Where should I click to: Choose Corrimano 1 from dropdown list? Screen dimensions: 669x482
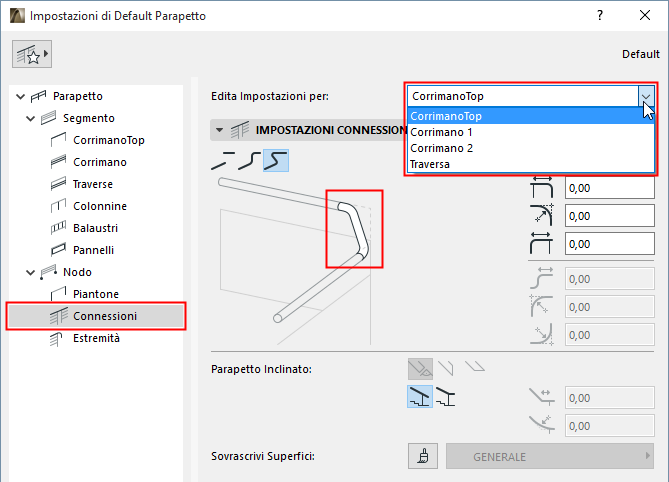441,132
